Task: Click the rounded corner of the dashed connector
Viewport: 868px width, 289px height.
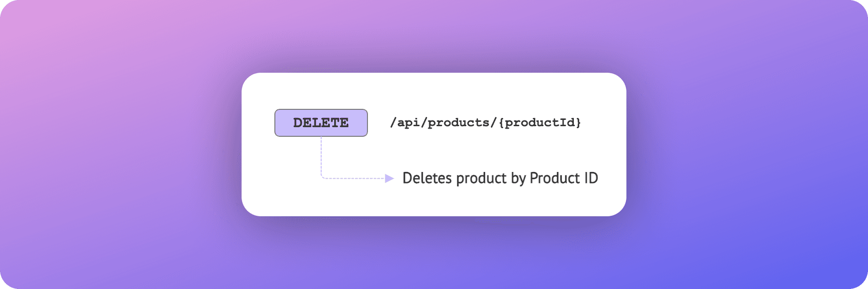Action: point(323,177)
